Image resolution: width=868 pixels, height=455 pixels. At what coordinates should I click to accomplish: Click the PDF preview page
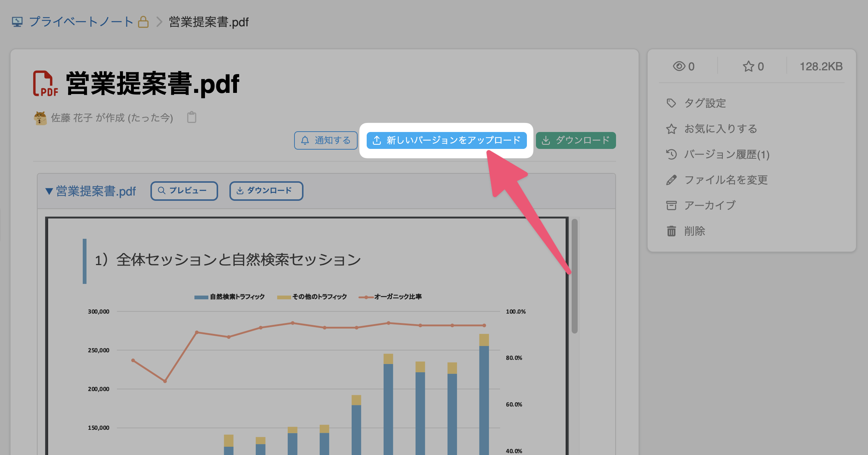coord(307,336)
